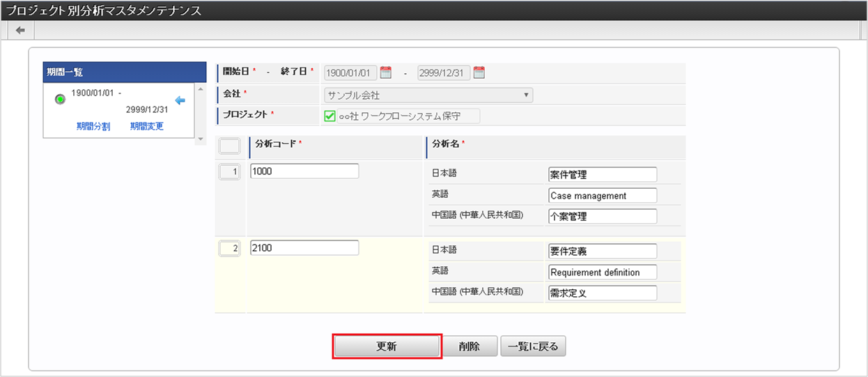Open the end date calendar picker

[x=479, y=72]
